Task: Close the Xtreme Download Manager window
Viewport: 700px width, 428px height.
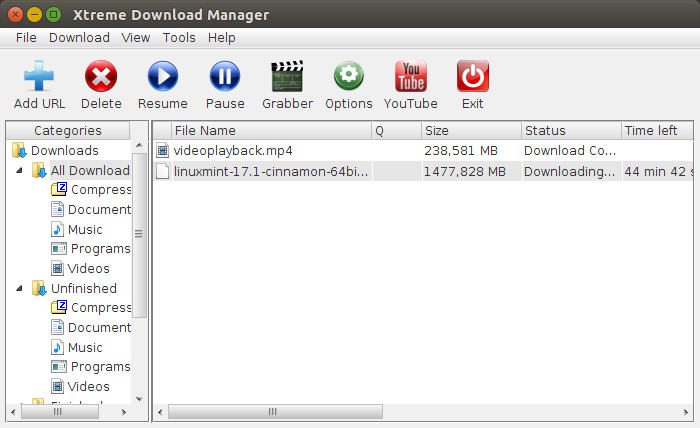Action: 15,15
